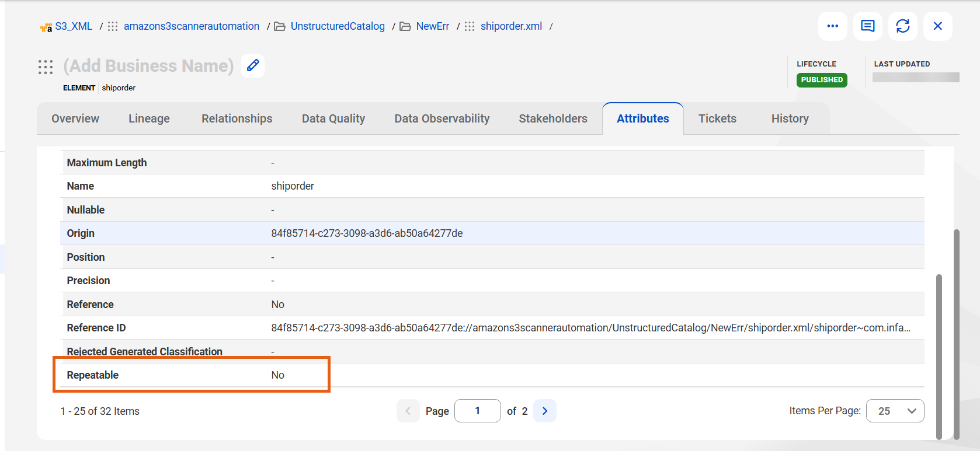
Task: Click the PUBLISHED lifecycle badge
Action: click(x=822, y=80)
